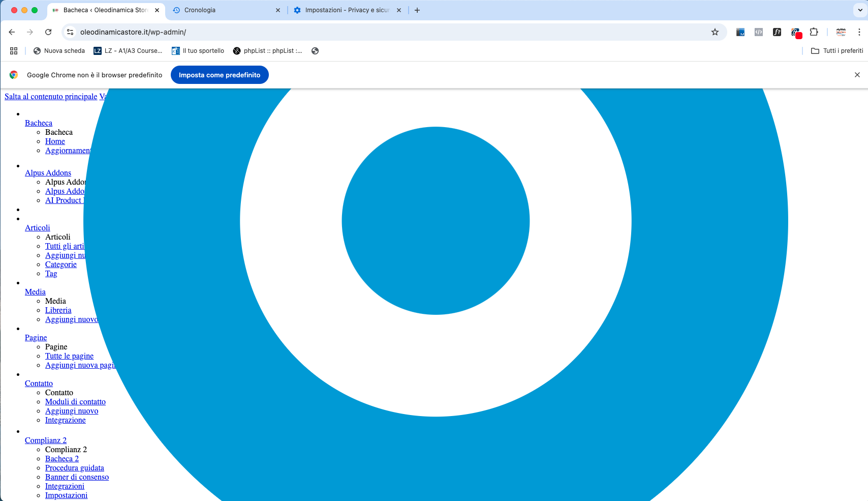868x501 pixels.
Task: Go back to the previous page
Action: [12, 32]
